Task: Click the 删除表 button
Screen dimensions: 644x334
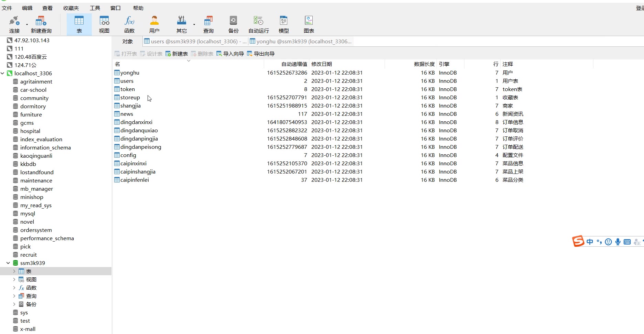Action: (202, 54)
